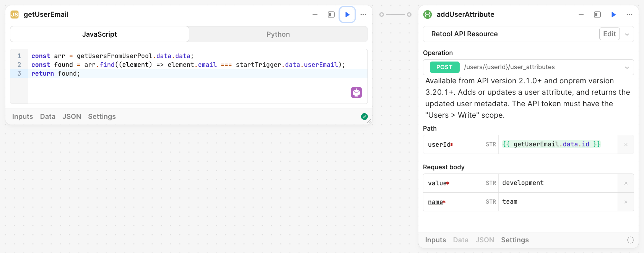Viewport: 644px width, 253px height.
Task: Open the POST operation dropdown
Action: click(x=529, y=67)
